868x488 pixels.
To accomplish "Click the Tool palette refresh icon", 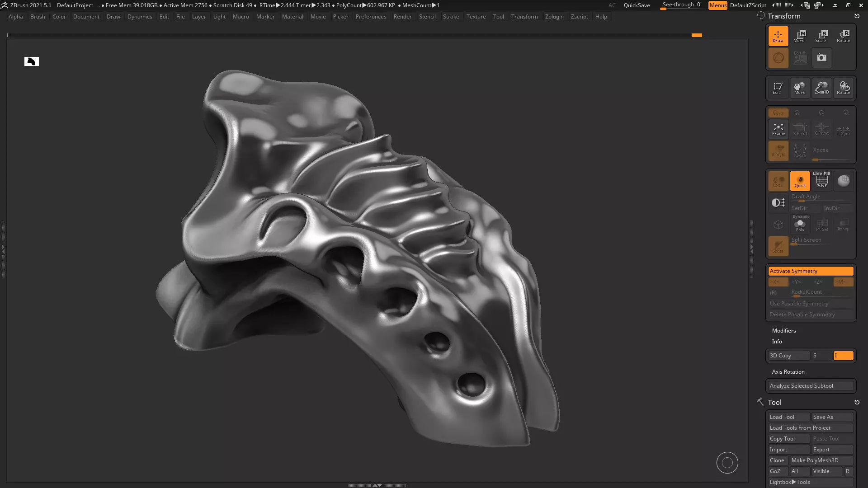I will click(x=857, y=403).
